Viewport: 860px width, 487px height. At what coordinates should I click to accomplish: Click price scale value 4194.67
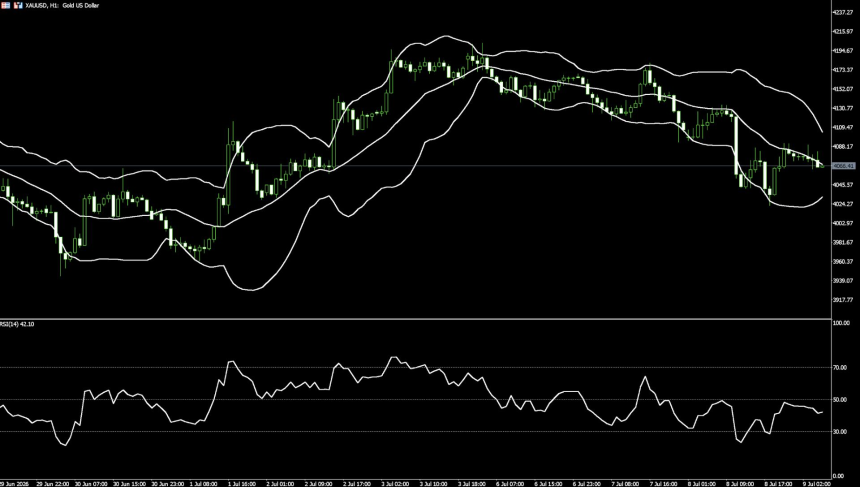tap(842, 50)
